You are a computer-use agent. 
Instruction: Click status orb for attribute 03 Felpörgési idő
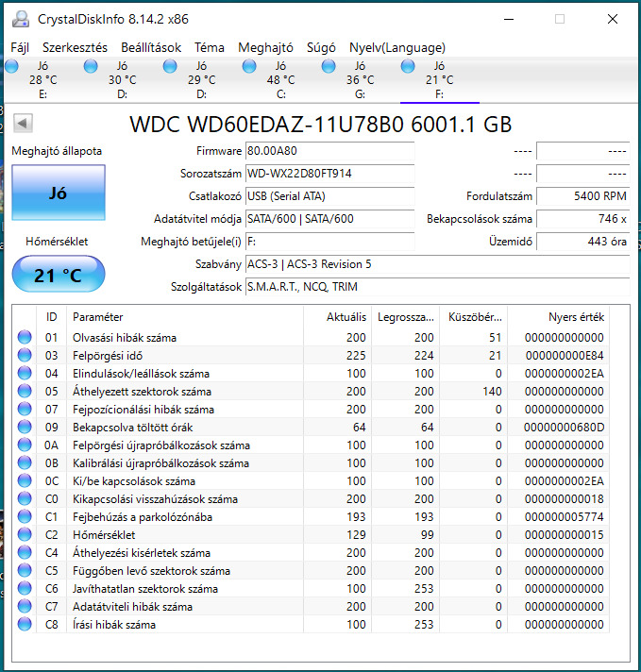(x=25, y=355)
